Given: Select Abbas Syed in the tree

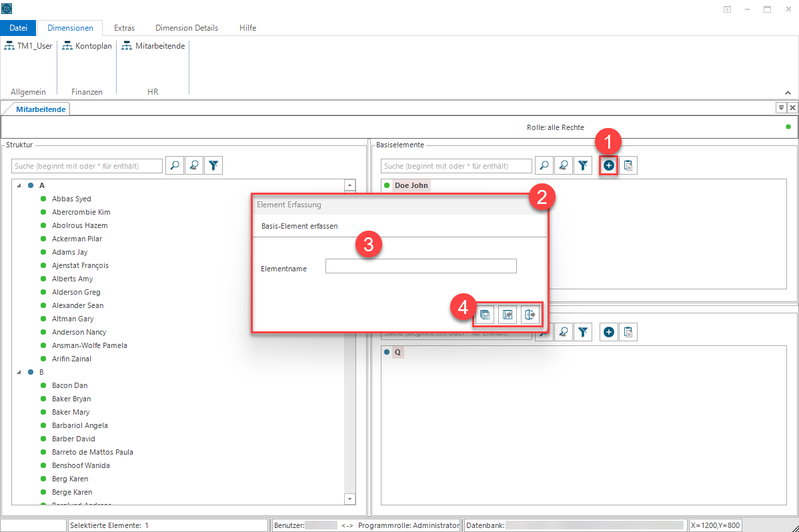Looking at the screenshot, I should 71,199.
